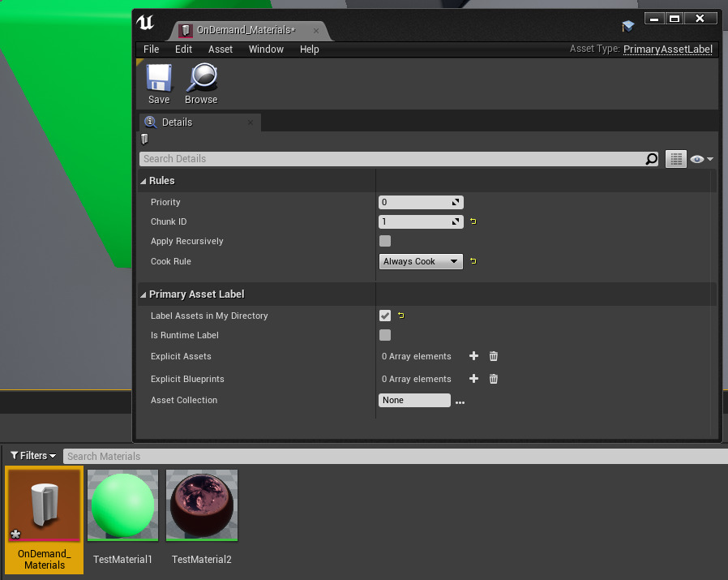Clear Explicit Blueprints with the trash icon
728x580 pixels.
click(x=493, y=379)
